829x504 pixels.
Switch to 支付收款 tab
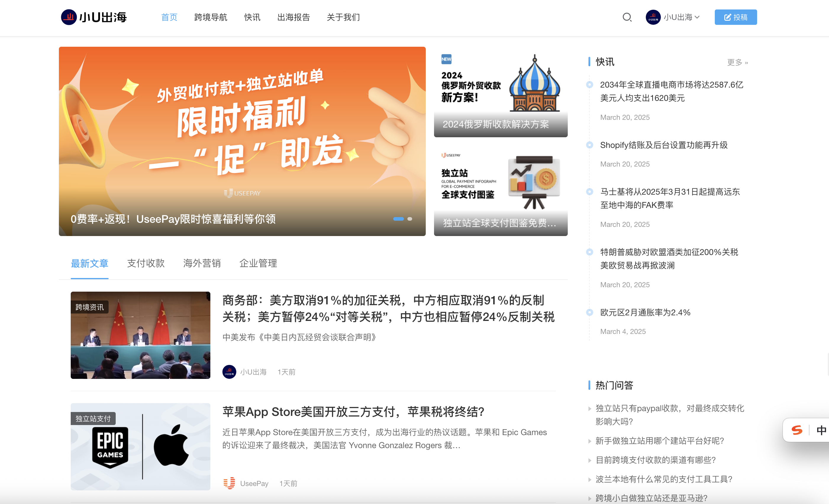pos(146,264)
